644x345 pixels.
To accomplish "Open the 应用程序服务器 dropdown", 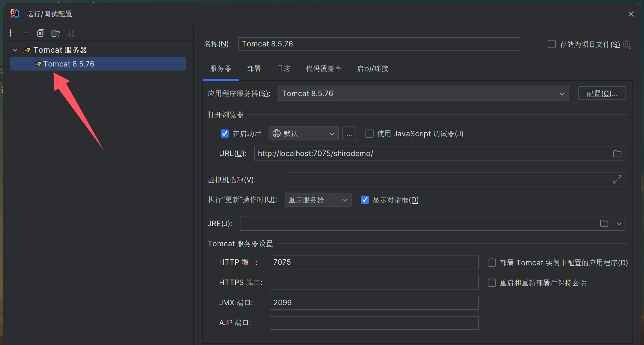I will pos(423,93).
